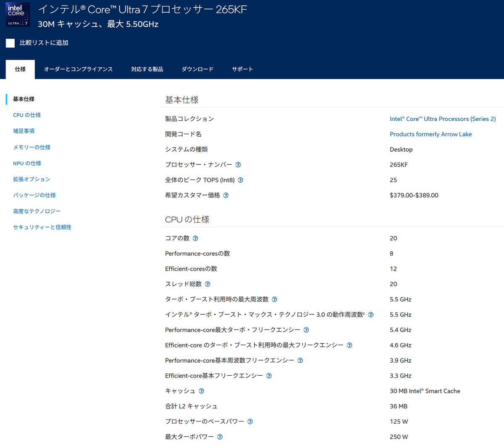This screenshot has width=504, height=448.
Task: Switch to オーダーとコンプライアンス tab
Action: coord(79,69)
